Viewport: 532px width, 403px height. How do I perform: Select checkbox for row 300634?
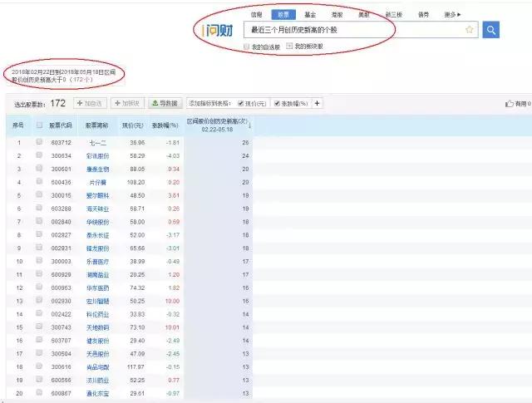pyautogui.click(x=39, y=155)
